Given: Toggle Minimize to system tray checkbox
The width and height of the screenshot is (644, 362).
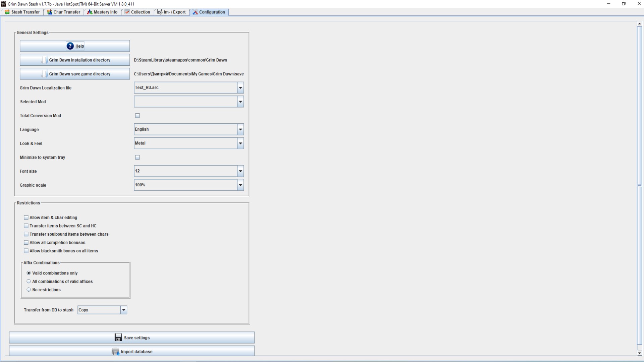Looking at the screenshot, I should click(137, 157).
